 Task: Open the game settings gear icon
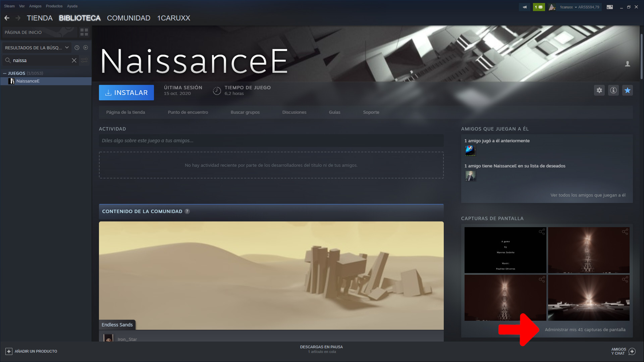(x=599, y=90)
